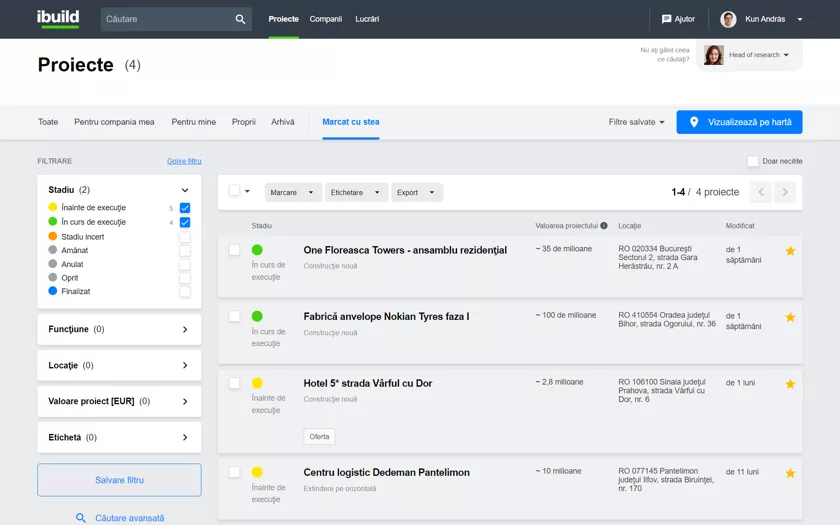Open the Filtre salvate dropdown
The height and width of the screenshot is (525, 840).
tap(637, 122)
